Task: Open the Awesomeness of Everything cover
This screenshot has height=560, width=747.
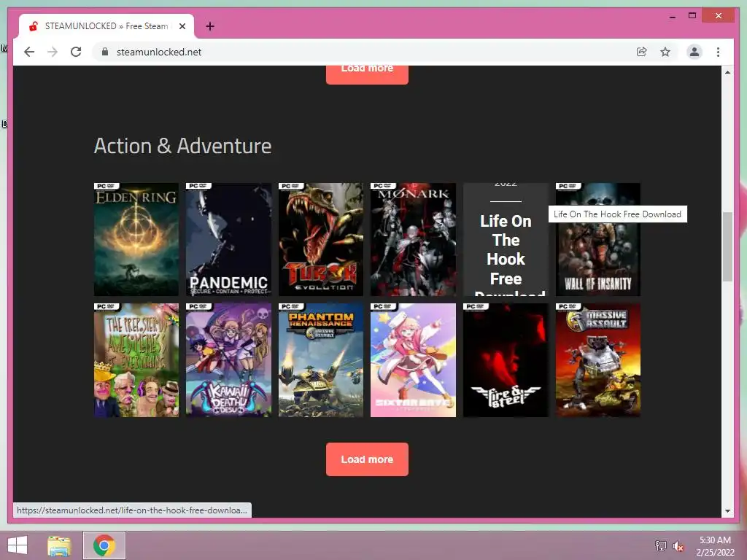Action: pyautogui.click(x=136, y=360)
